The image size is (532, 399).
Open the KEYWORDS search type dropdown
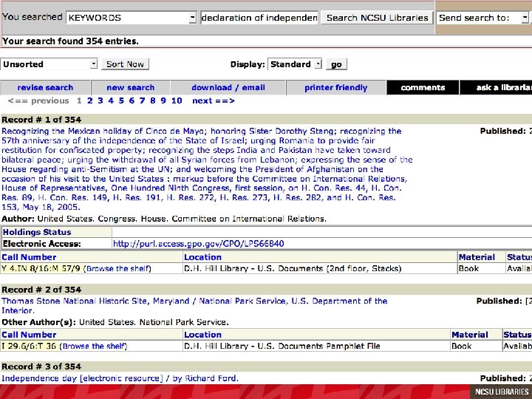pos(132,18)
